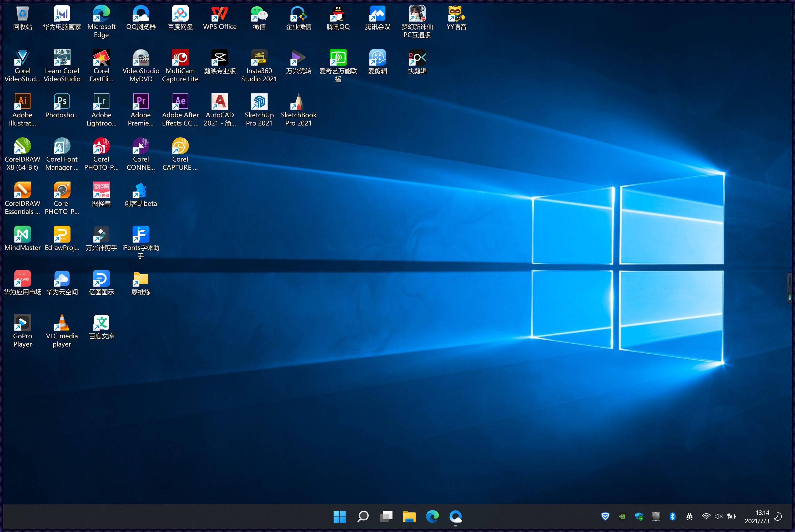Launch MindMaster from desktop

pos(22,235)
